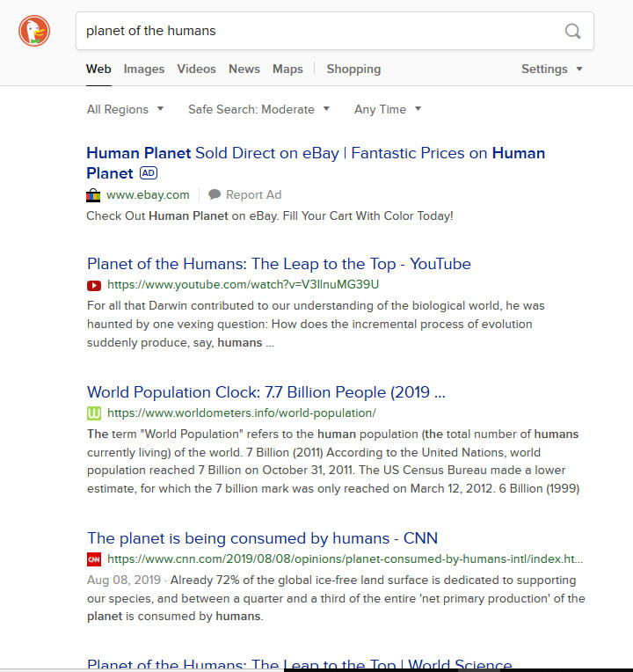Viewport: 633px width, 672px height.
Task: Click the YouTube favicon icon
Action: coord(94,285)
